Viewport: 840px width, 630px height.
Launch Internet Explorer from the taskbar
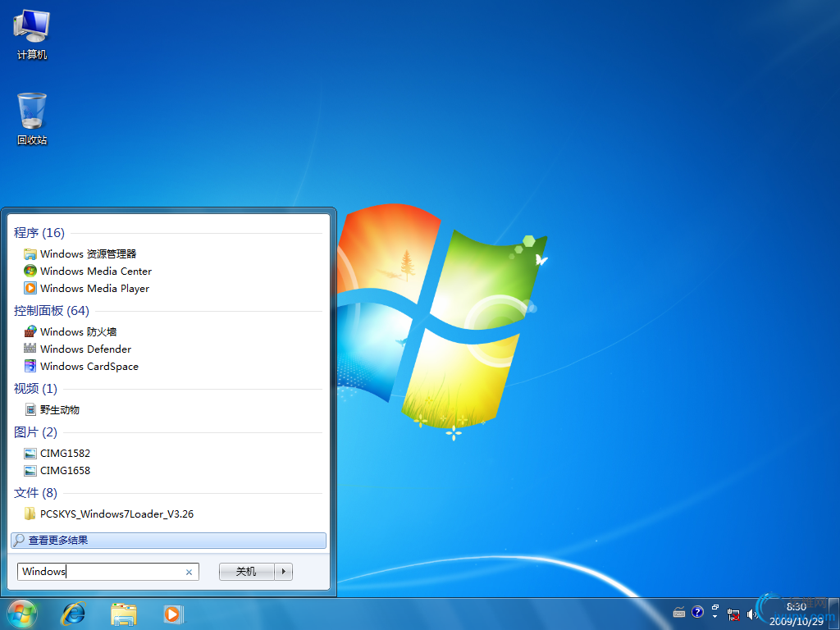pos(73,614)
